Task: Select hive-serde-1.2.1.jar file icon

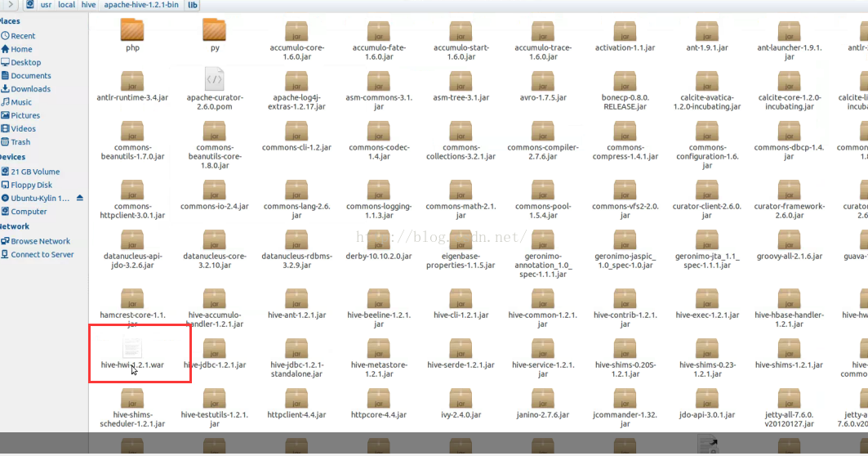Action: (461, 348)
